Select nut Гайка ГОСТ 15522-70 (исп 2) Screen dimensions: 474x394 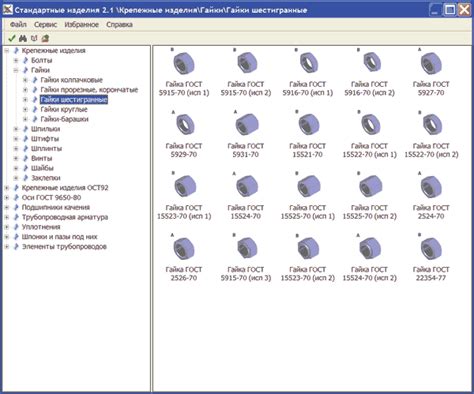pos(431,134)
